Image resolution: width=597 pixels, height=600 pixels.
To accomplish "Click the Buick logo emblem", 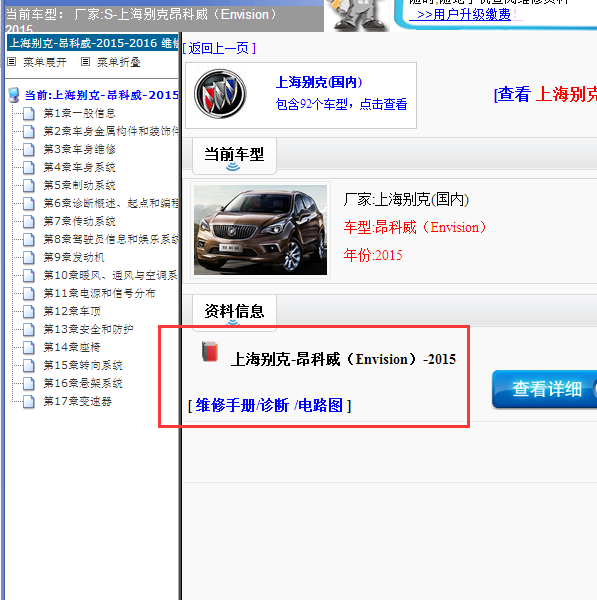I will tap(220, 94).
